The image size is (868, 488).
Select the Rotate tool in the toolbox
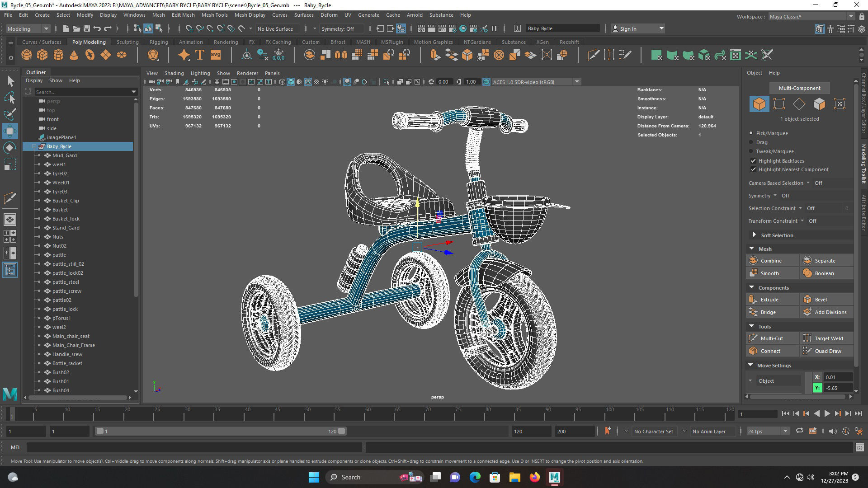click(x=10, y=148)
